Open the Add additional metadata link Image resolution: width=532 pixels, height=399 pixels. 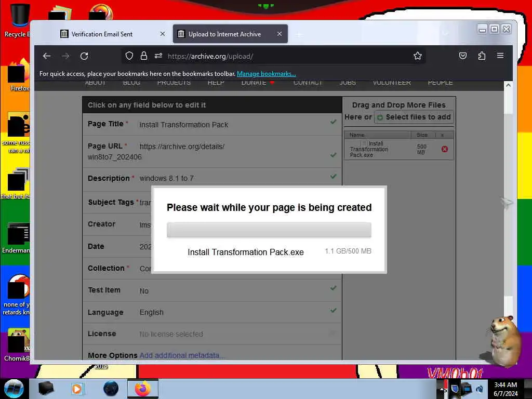tap(181, 355)
